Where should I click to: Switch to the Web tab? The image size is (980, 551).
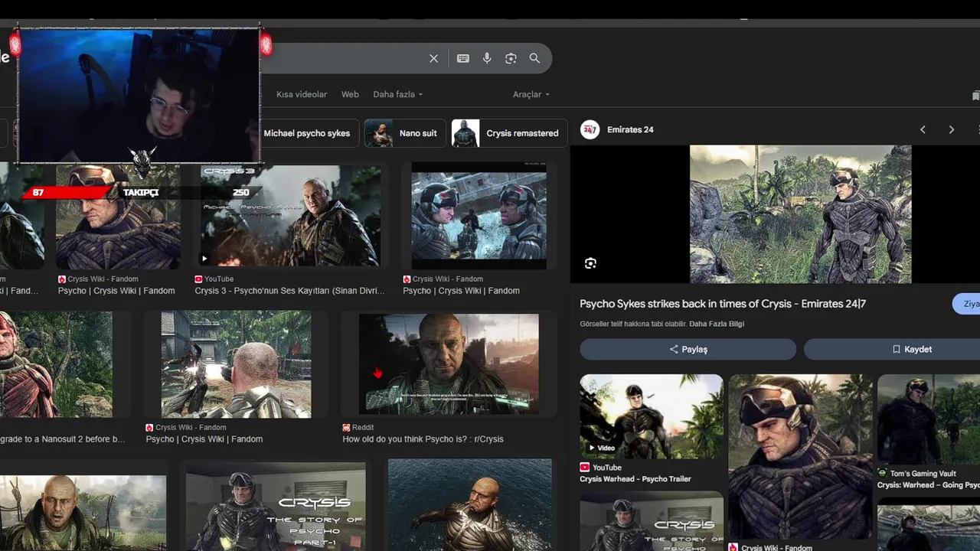[350, 94]
